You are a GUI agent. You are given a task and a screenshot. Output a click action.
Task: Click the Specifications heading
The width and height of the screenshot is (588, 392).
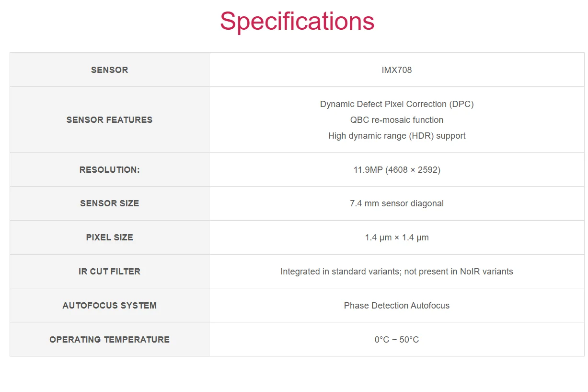(297, 22)
